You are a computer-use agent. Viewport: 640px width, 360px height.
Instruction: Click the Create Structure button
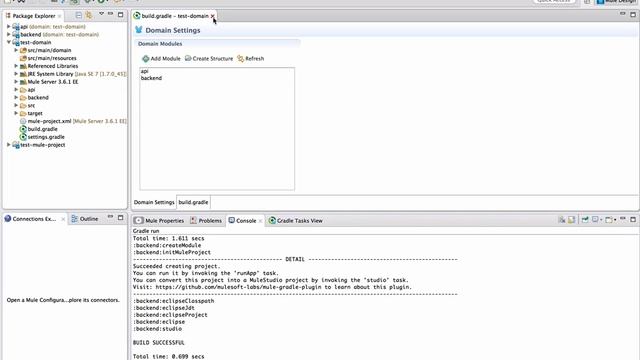(209, 58)
